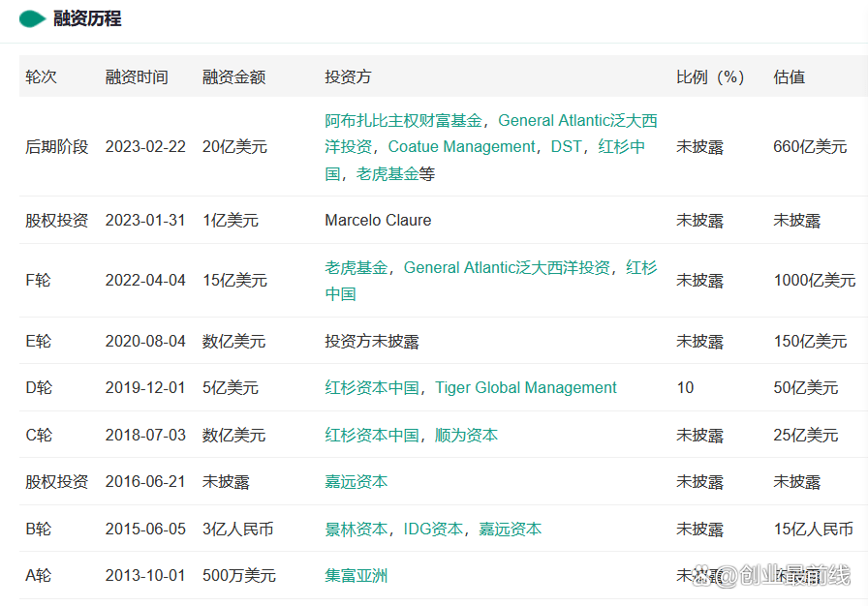Image resolution: width=868 pixels, height=606 pixels.
Task: Select the A轮 round cell
Action: [38, 576]
